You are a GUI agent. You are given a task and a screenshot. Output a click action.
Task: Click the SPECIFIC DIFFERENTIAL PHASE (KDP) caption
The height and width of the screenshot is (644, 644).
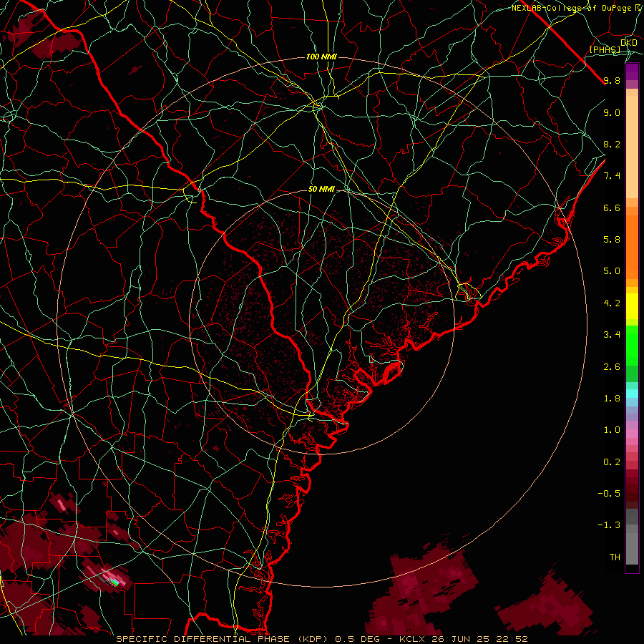(223, 639)
